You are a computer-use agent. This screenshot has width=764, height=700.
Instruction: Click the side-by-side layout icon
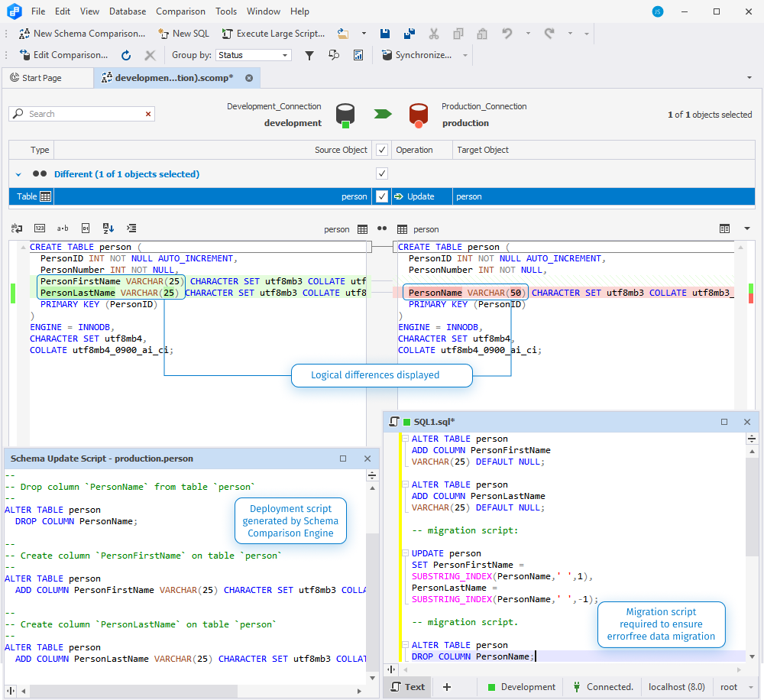click(x=724, y=228)
